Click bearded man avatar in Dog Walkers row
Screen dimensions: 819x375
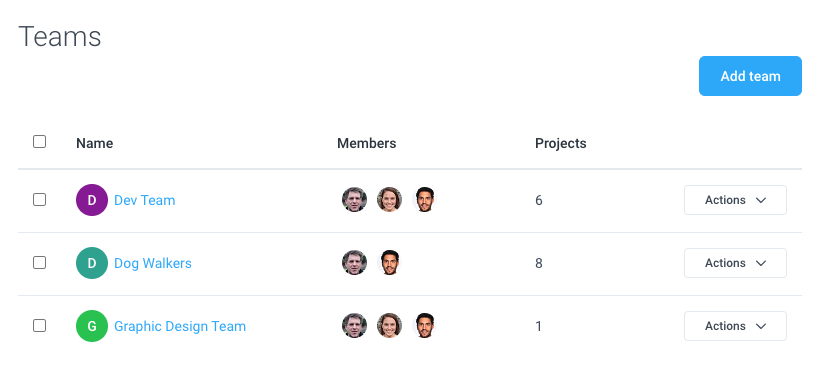pos(390,262)
